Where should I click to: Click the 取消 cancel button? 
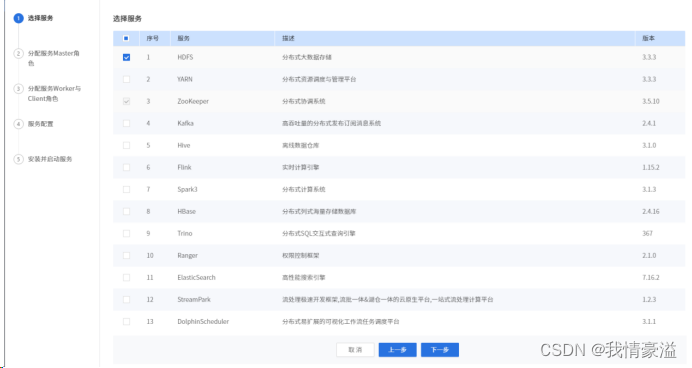coord(355,350)
